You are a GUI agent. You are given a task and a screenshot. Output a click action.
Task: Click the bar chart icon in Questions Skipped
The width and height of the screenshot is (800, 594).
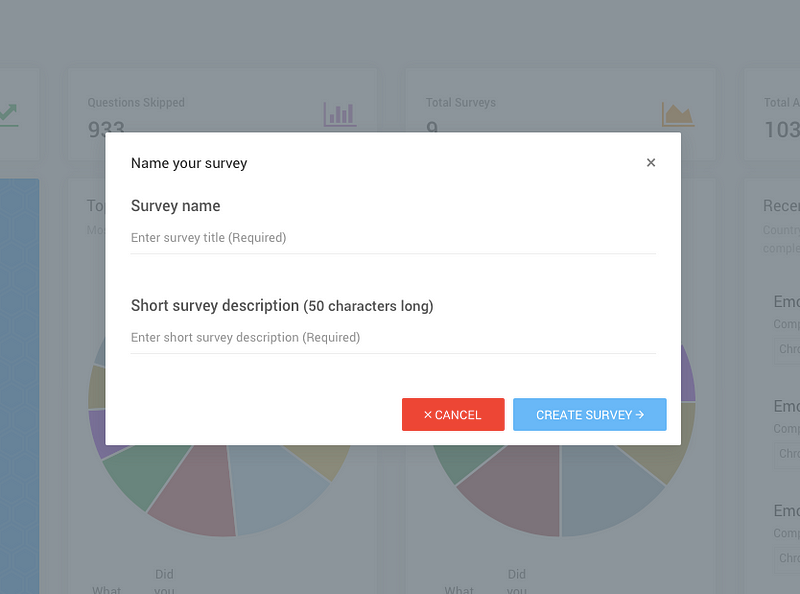point(340,114)
